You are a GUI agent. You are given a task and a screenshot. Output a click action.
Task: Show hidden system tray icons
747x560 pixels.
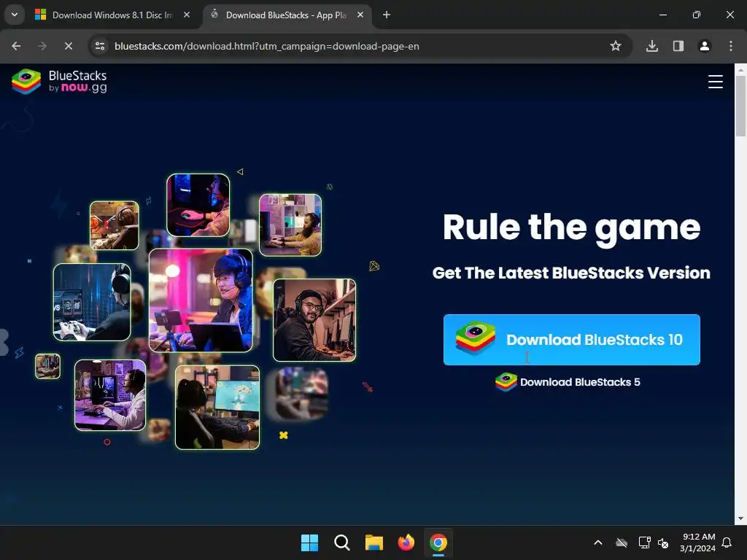point(598,542)
